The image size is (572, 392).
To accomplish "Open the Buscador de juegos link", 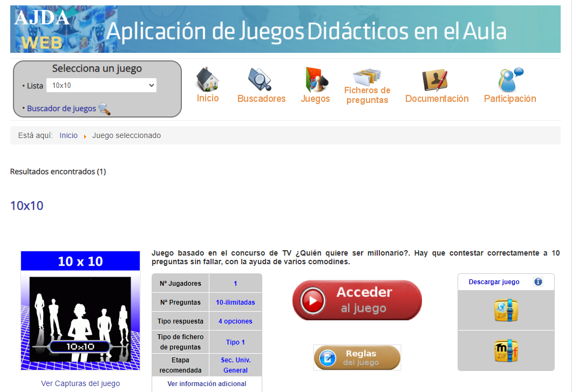I will (62, 108).
